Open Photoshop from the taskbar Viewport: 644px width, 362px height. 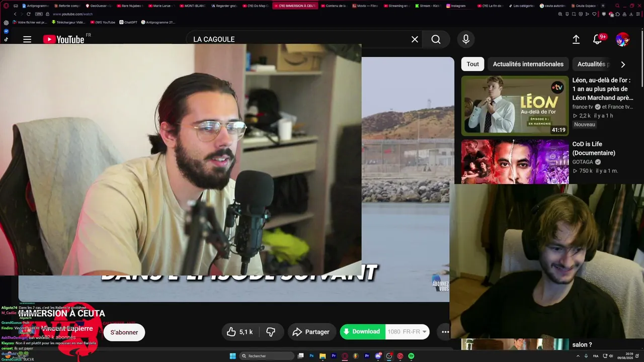tap(311, 356)
